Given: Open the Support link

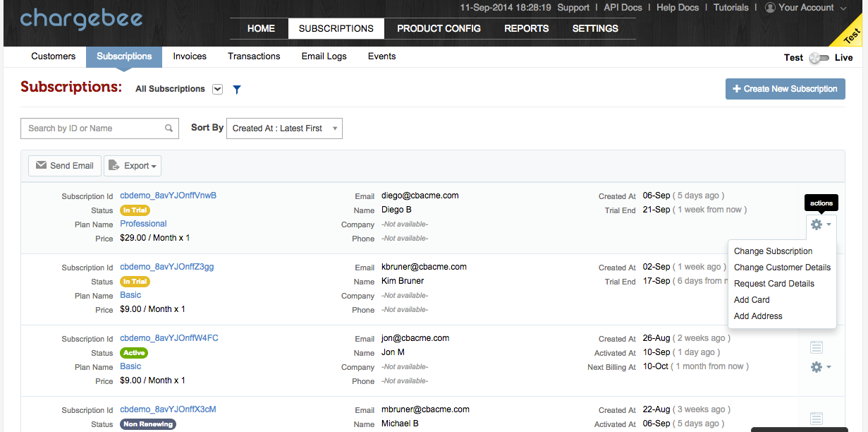Looking at the screenshot, I should (573, 8).
